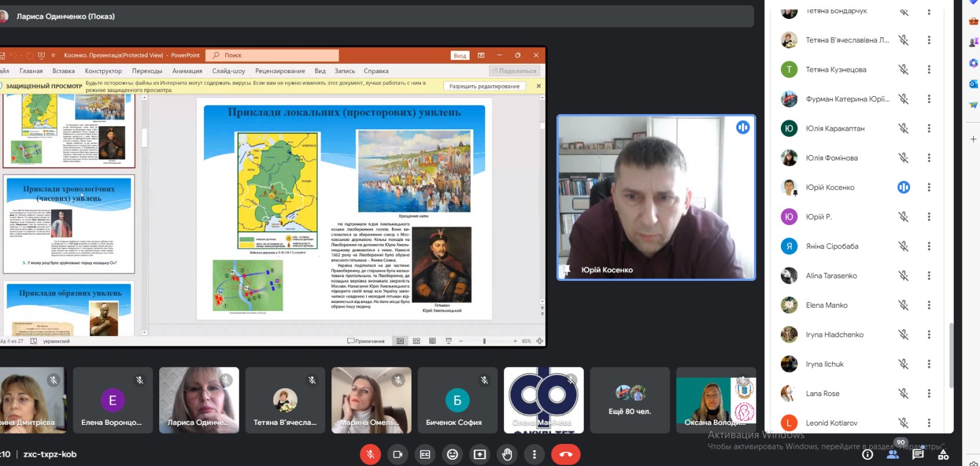
Task: Click the Разрешить редактирование button
Action: pyautogui.click(x=484, y=86)
